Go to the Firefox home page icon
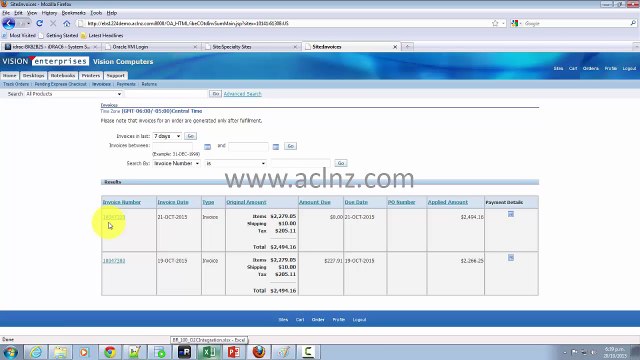Viewport: 640px width, 360px height. click(67, 23)
